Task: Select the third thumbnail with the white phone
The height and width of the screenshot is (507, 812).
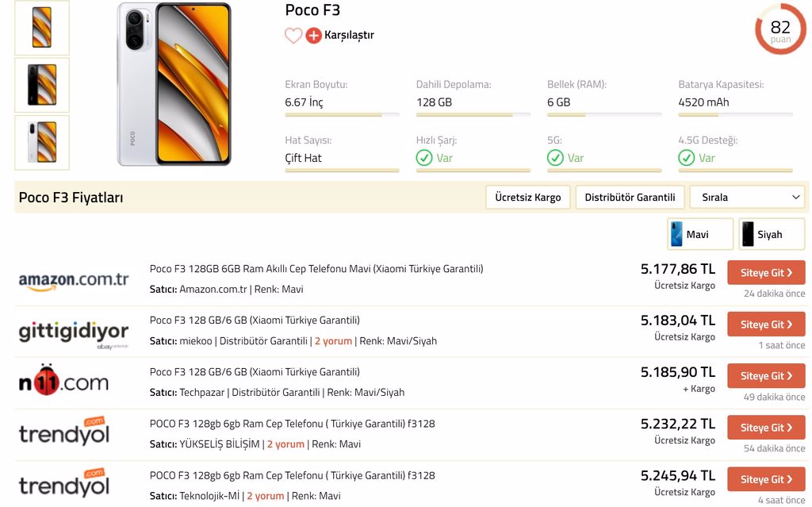Action: pos(42,142)
